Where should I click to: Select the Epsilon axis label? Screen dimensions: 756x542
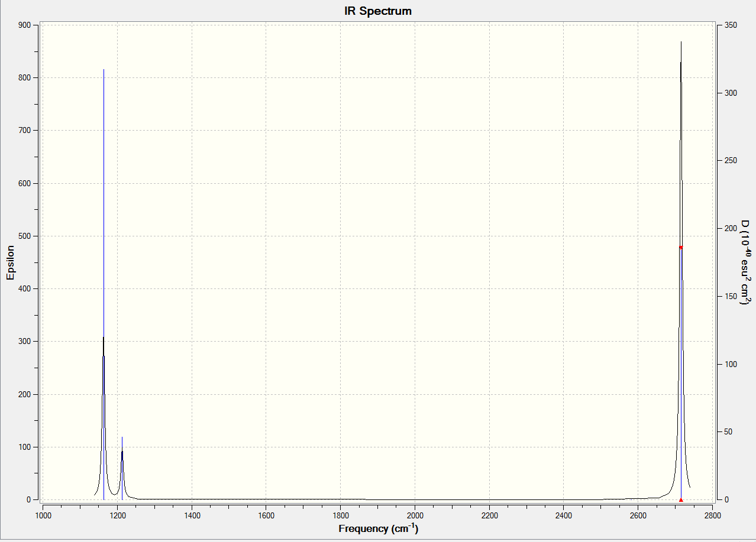coord(10,262)
